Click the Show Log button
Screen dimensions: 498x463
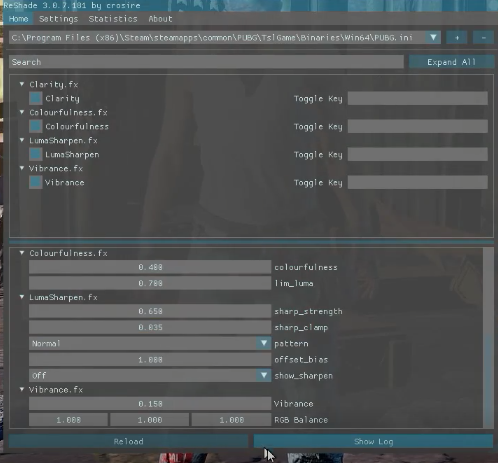pyautogui.click(x=373, y=441)
